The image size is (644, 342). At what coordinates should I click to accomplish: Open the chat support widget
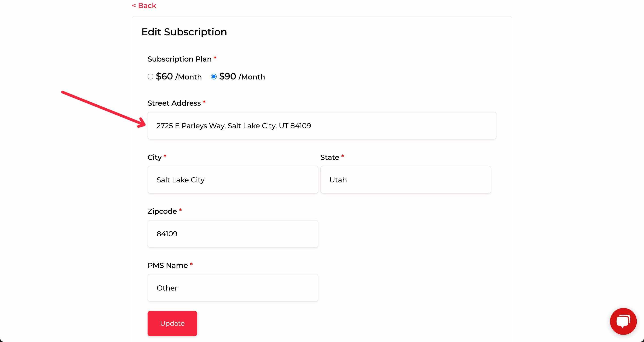[623, 321]
